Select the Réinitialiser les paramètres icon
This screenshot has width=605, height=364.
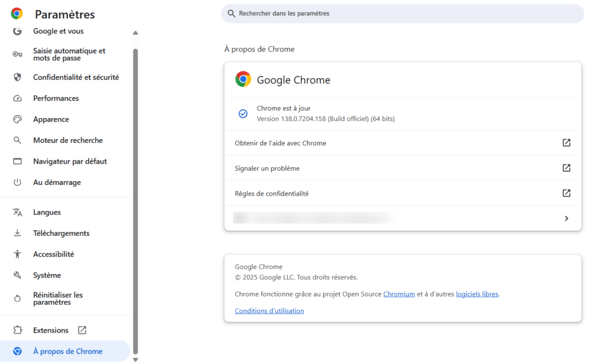(18, 294)
